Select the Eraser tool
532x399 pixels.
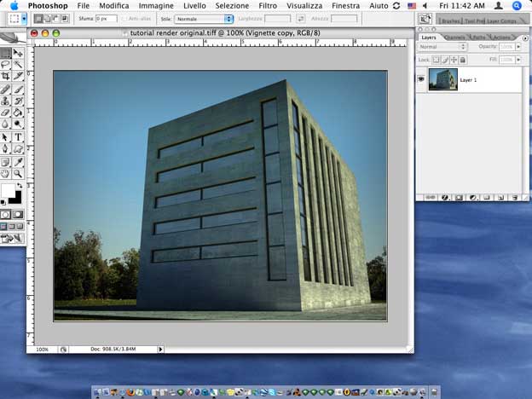[6, 113]
